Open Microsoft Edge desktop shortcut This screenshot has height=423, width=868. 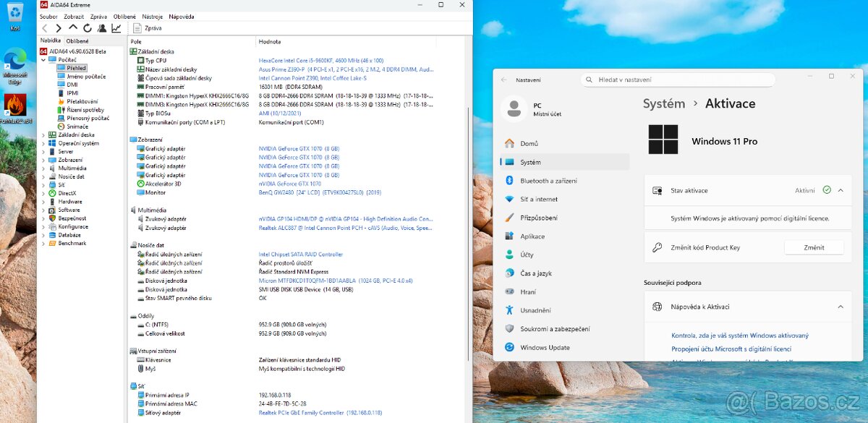click(x=14, y=61)
